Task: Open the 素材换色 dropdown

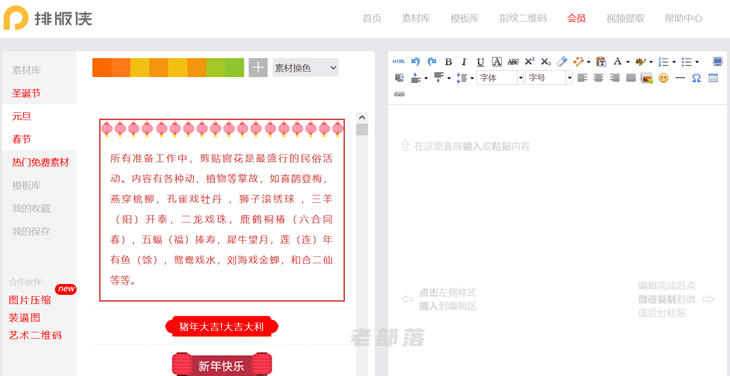Action: pos(305,67)
